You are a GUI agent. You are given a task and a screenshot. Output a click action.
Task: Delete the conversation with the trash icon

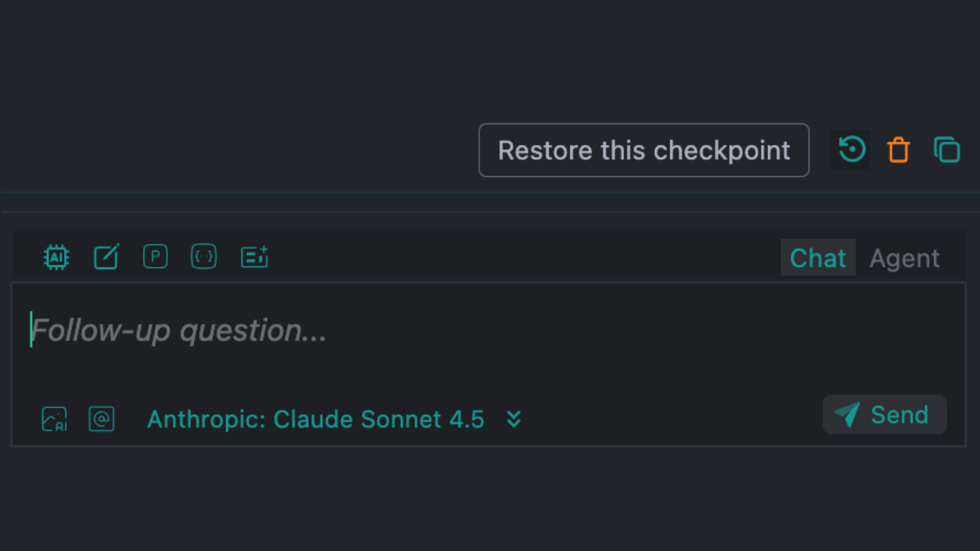point(899,149)
